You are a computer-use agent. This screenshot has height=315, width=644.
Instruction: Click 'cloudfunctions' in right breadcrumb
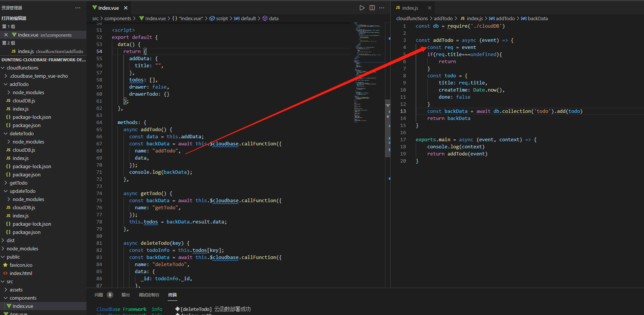pyautogui.click(x=412, y=18)
